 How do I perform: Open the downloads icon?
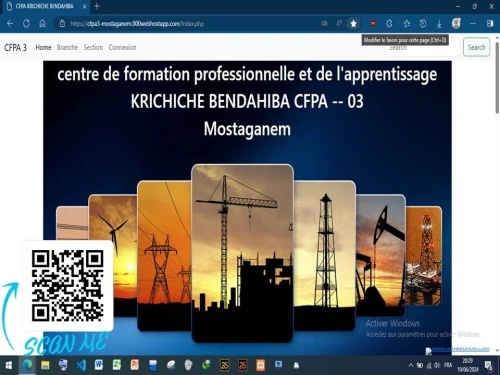[439, 24]
